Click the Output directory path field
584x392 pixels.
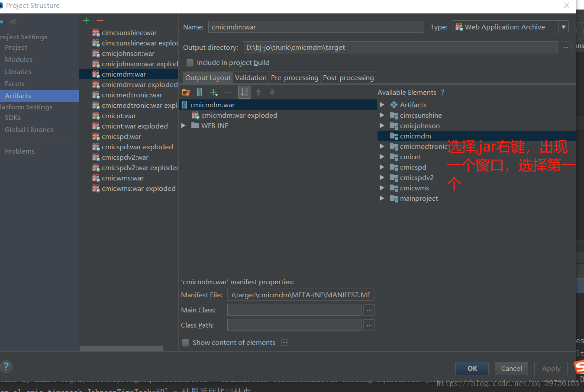(400, 47)
